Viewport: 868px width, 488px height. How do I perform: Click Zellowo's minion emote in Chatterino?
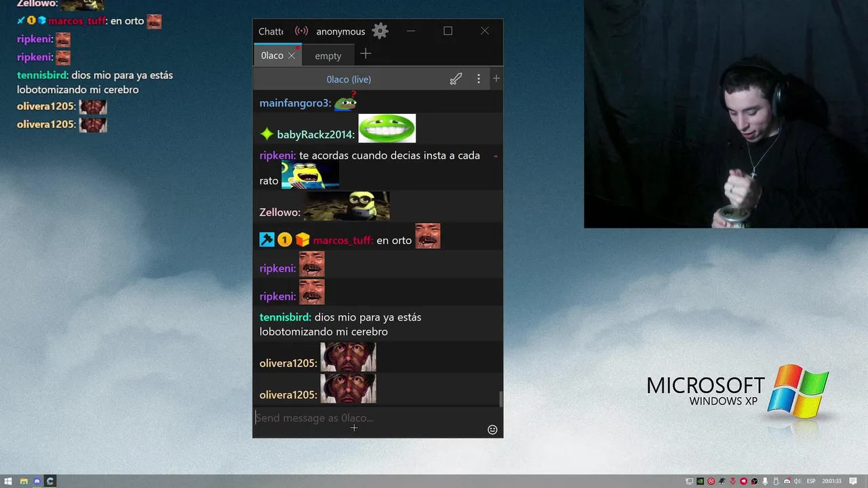pyautogui.click(x=347, y=205)
